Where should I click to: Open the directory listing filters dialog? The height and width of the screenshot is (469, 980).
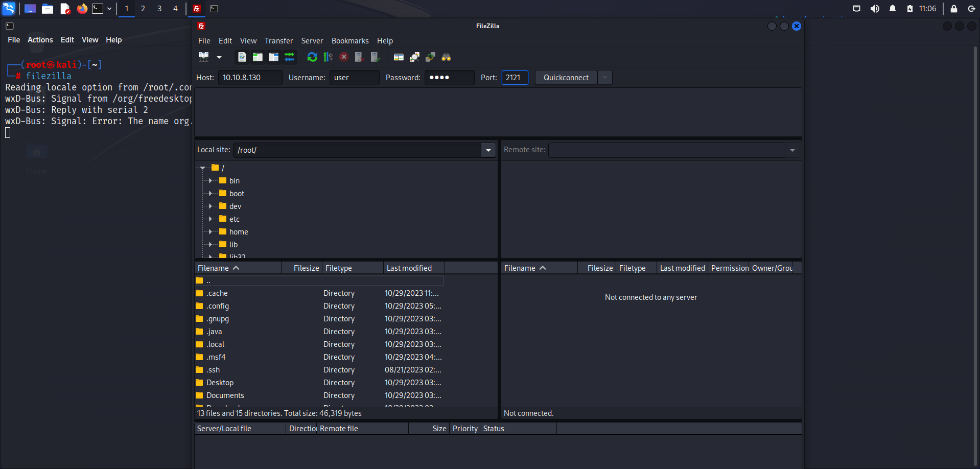coord(399,57)
